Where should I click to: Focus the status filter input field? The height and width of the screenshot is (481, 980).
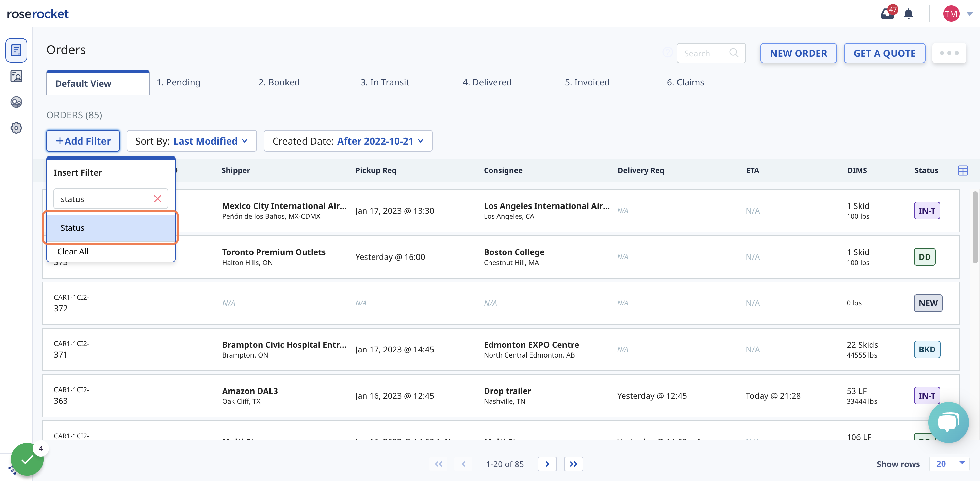[x=110, y=199]
